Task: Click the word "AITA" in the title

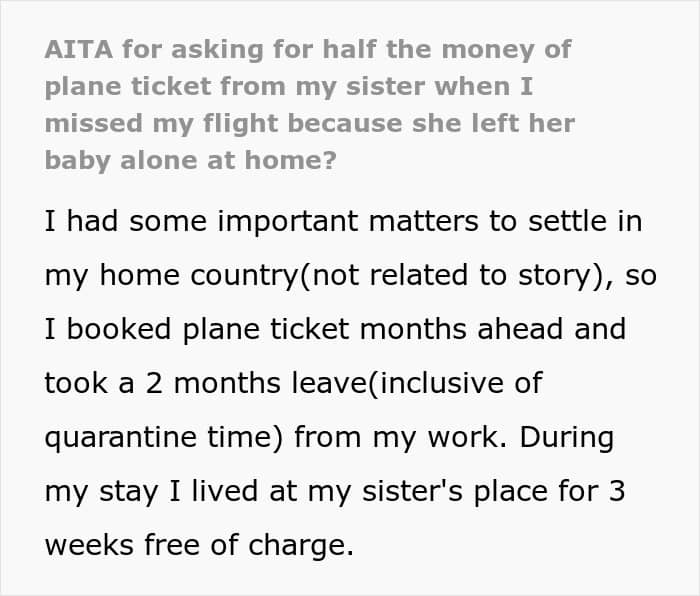Action: [x=79, y=49]
